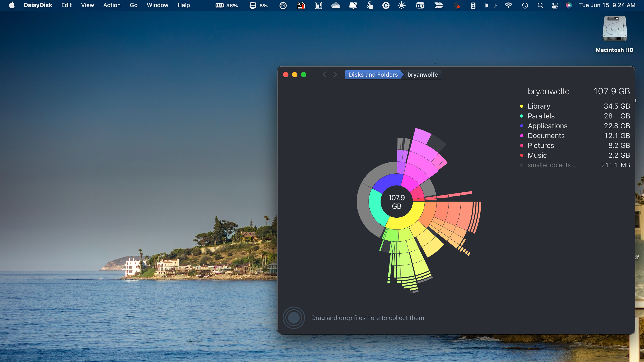The height and width of the screenshot is (362, 644).
Task: Open the Apple menu
Action: tap(12, 5)
